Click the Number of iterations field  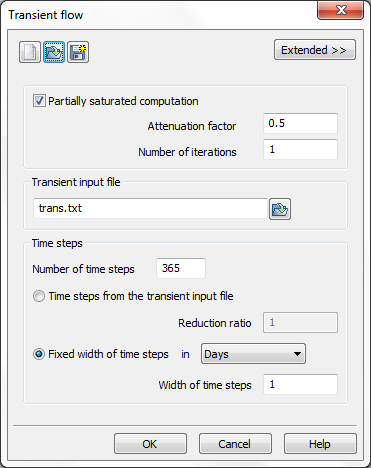click(x=300, y=149)
